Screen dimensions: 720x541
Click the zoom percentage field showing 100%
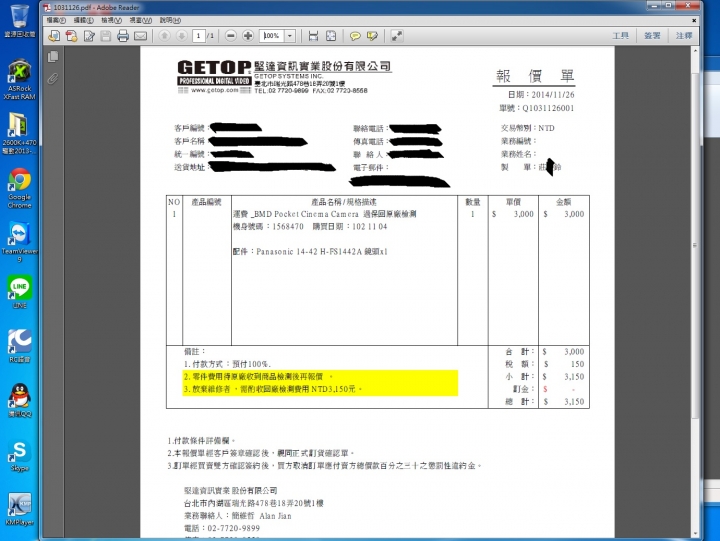point(272,36)
